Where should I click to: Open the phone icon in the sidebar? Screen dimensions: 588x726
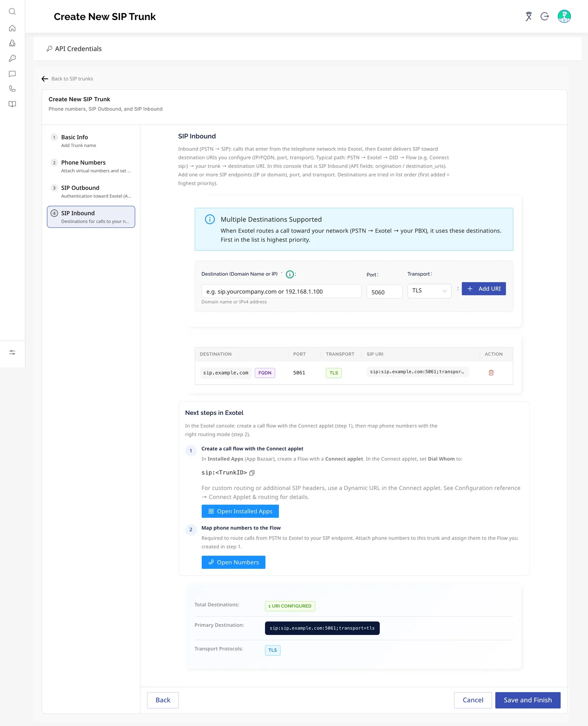tap(12, 89)
